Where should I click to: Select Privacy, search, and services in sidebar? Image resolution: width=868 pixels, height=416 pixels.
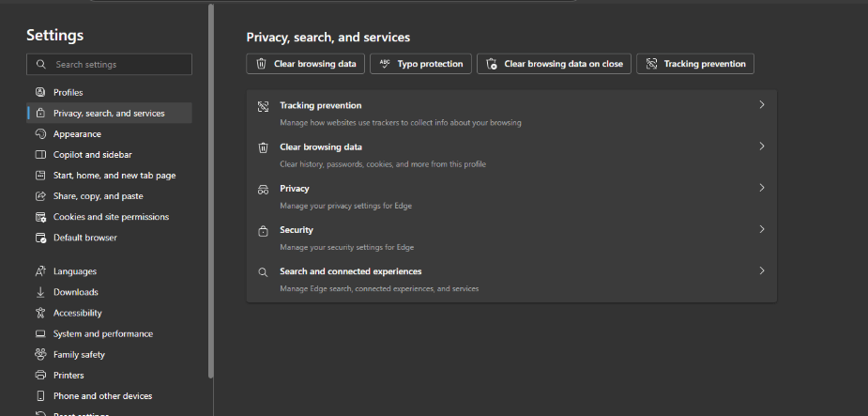(x=109, y=113)
